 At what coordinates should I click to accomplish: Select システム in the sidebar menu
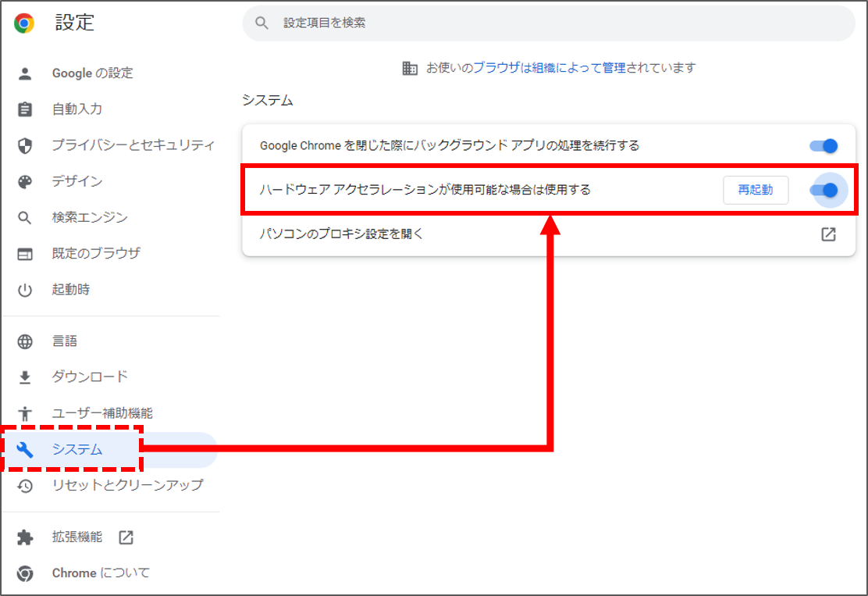pyautogui.click(x=76, y=449)
